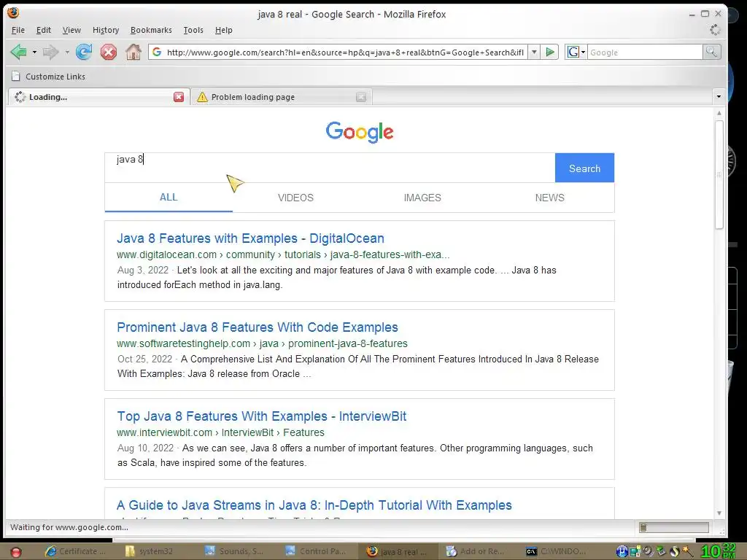Select the ALL results tab

pos(169,198)
